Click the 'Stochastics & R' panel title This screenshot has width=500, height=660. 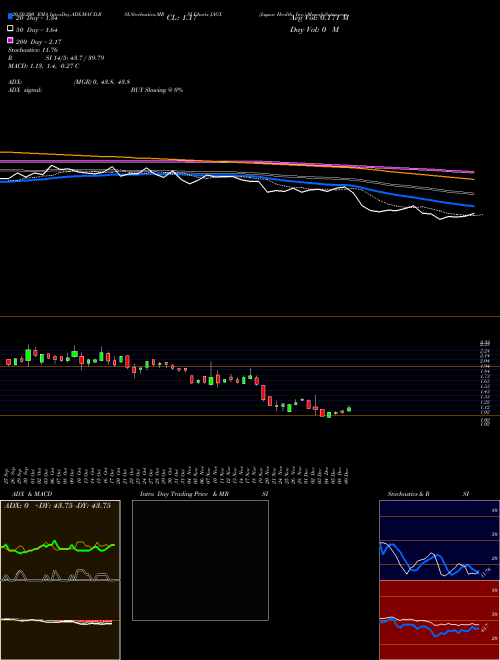(x=408, y=494)
